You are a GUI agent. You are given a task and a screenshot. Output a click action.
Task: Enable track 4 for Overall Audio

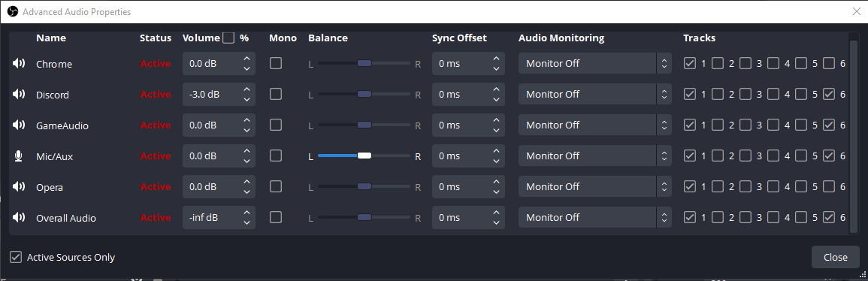pos(773,217)
